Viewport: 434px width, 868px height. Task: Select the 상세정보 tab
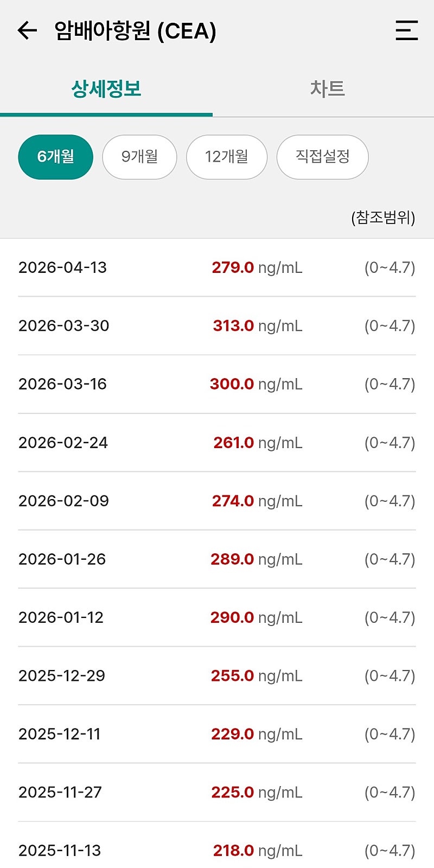[106, 88]
